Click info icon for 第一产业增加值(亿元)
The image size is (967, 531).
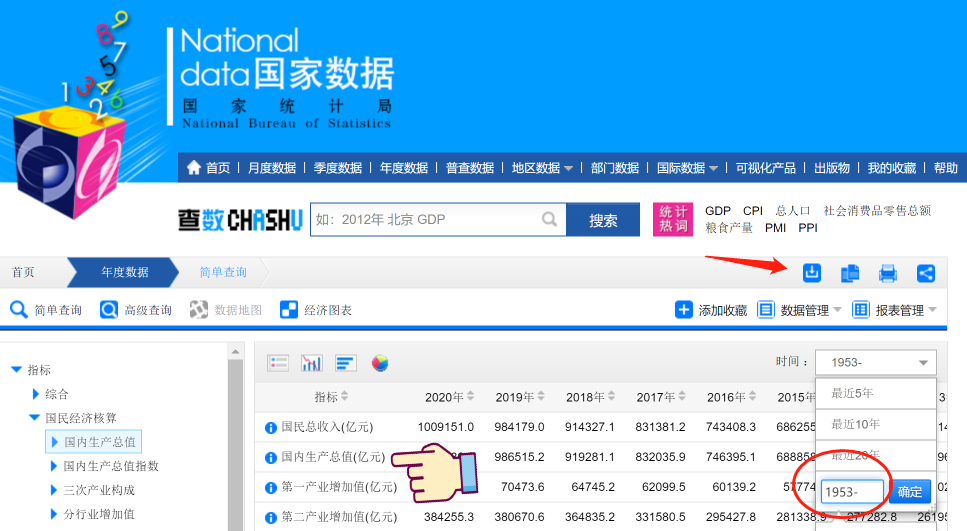[x=271, y=488]
